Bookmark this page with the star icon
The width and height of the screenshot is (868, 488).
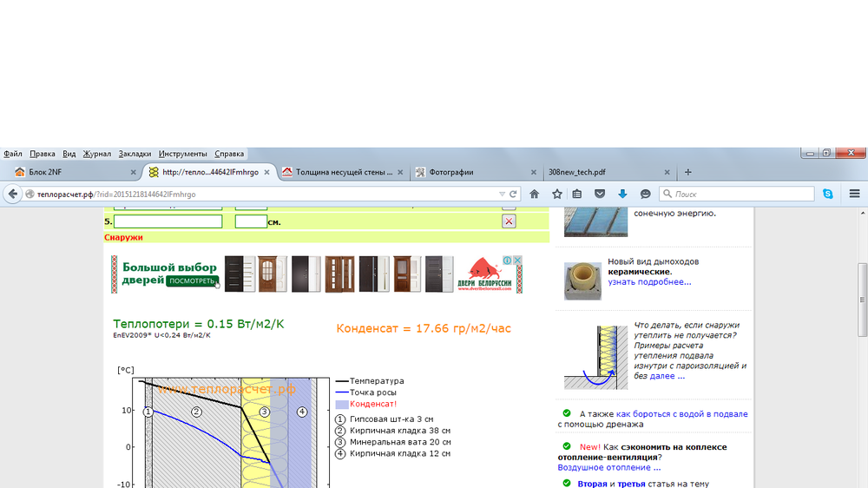click(x=557, y=195)
